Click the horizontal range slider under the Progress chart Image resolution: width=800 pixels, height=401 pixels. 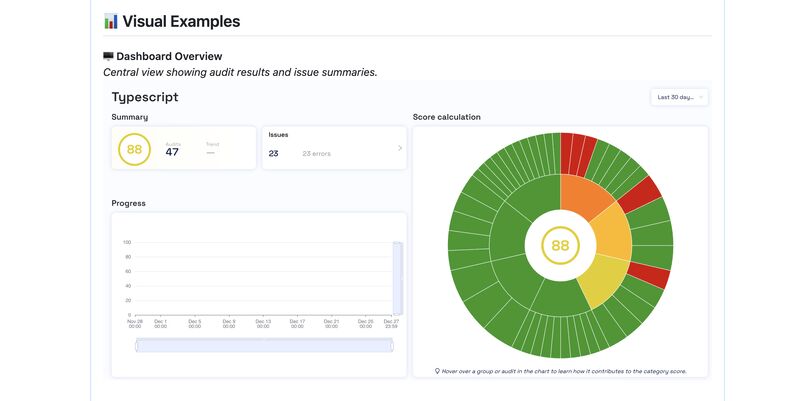point(264,346)
